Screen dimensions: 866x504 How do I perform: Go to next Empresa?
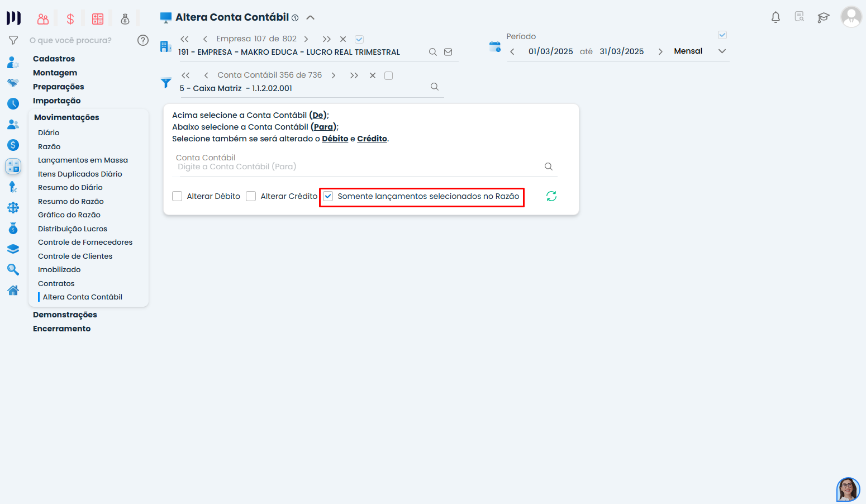pyautogui.click(x=306, y=39)
